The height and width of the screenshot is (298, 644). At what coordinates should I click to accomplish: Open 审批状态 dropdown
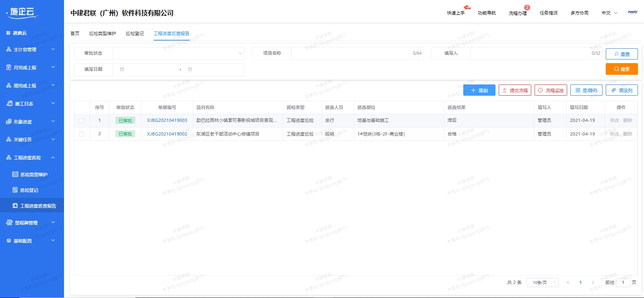pyautogui.click(x=179, y=53)
